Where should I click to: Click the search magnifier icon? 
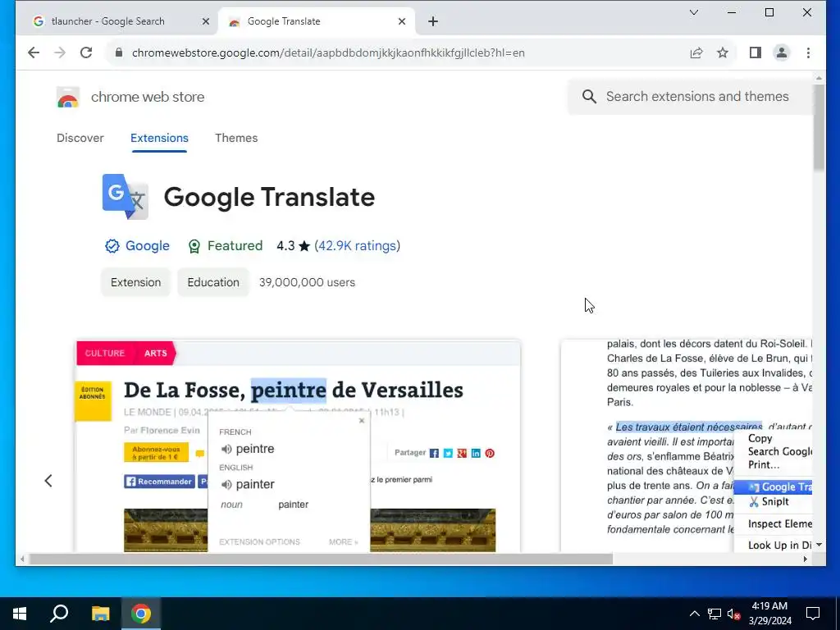coord(589,97)
